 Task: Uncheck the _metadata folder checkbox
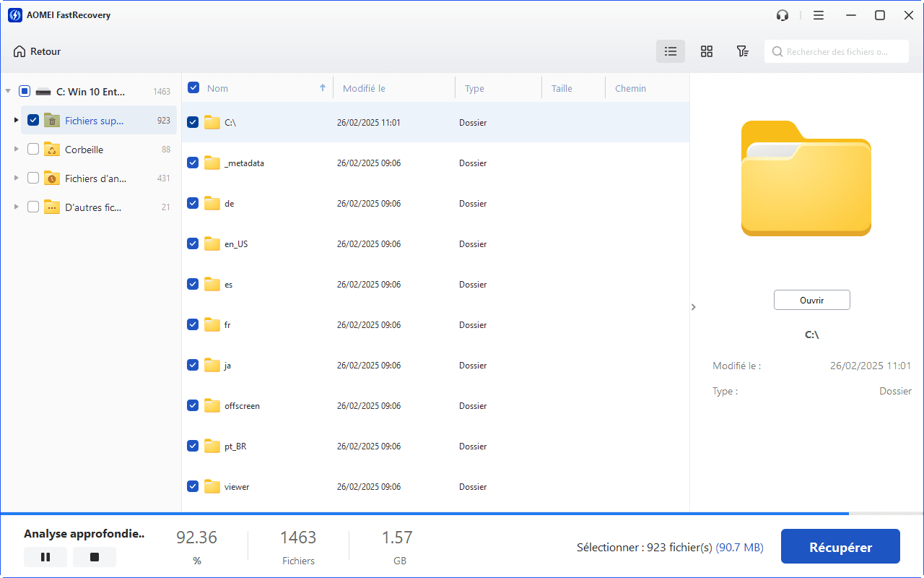[x=193, y=163]
